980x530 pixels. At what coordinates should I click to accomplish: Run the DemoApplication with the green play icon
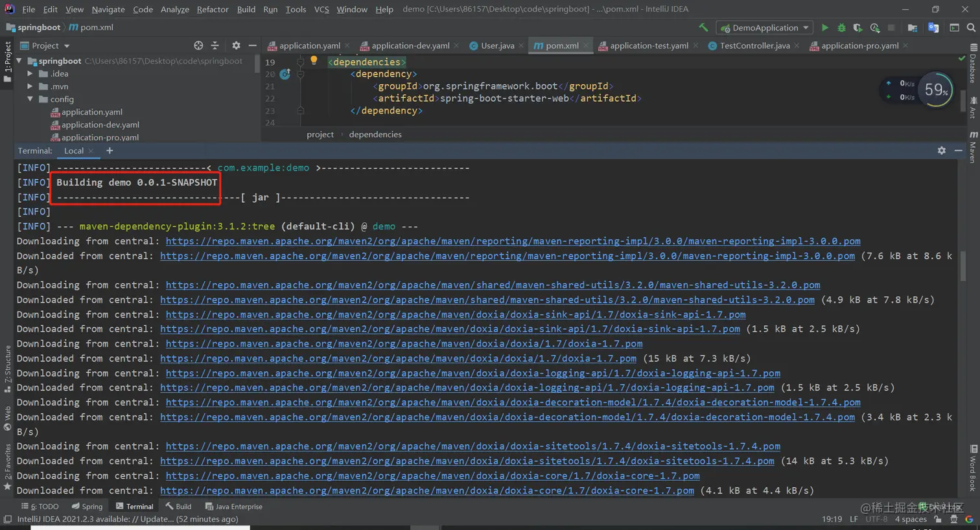pyautogui.click(x=825, y=27)
